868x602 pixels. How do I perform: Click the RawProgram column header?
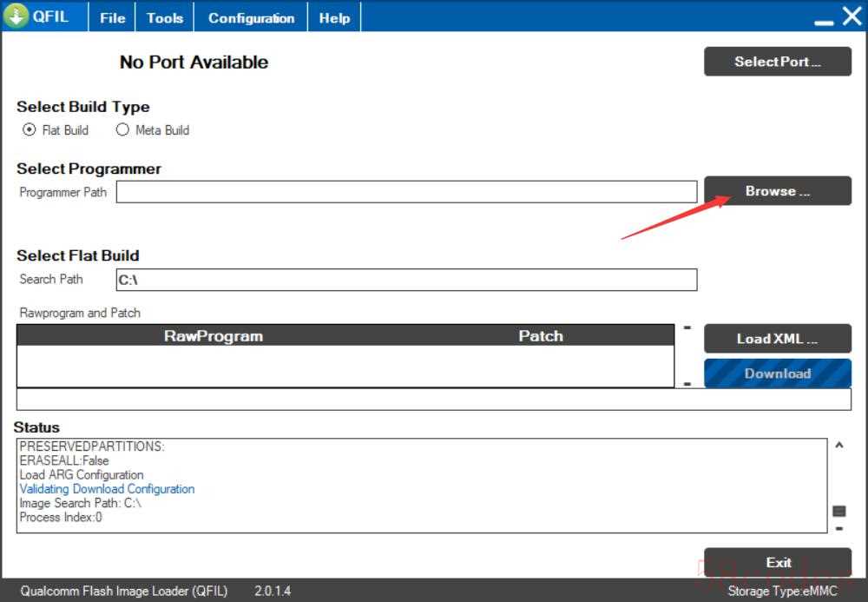(214, 336)
